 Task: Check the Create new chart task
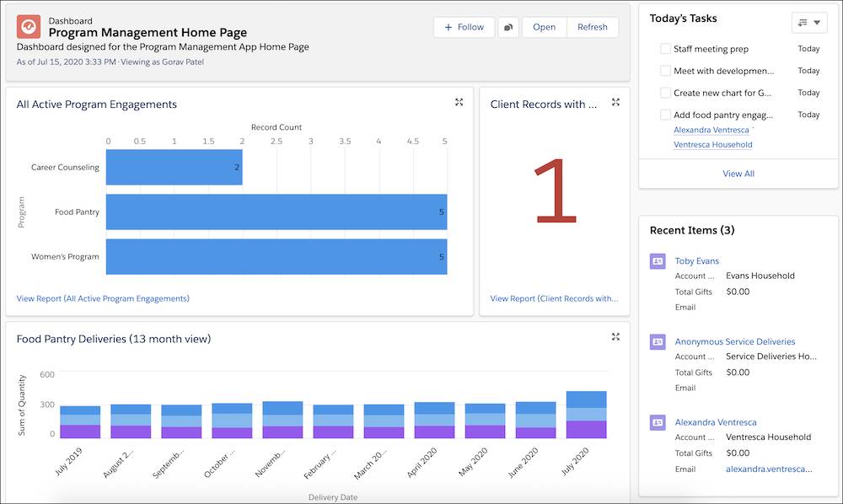pyautogui.click(x=665, y=93)
